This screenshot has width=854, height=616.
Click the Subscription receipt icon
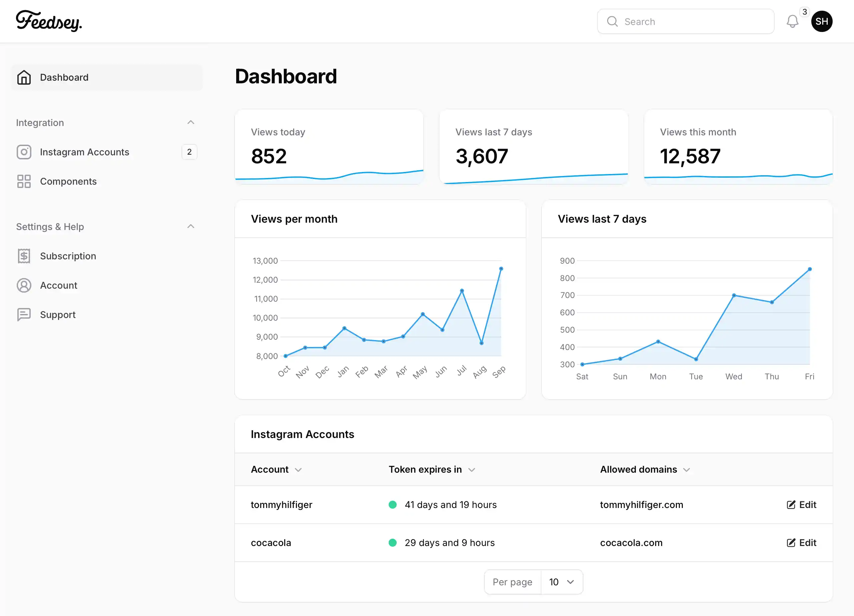[24, 256]
